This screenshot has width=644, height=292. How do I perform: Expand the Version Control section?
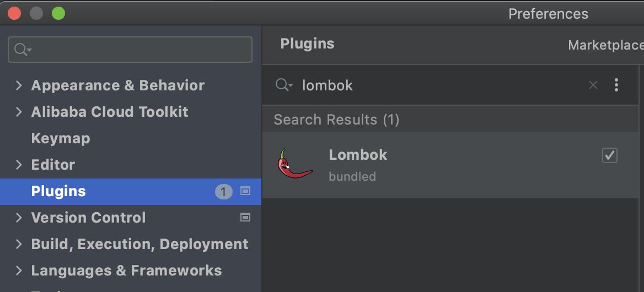pos(19,218)
